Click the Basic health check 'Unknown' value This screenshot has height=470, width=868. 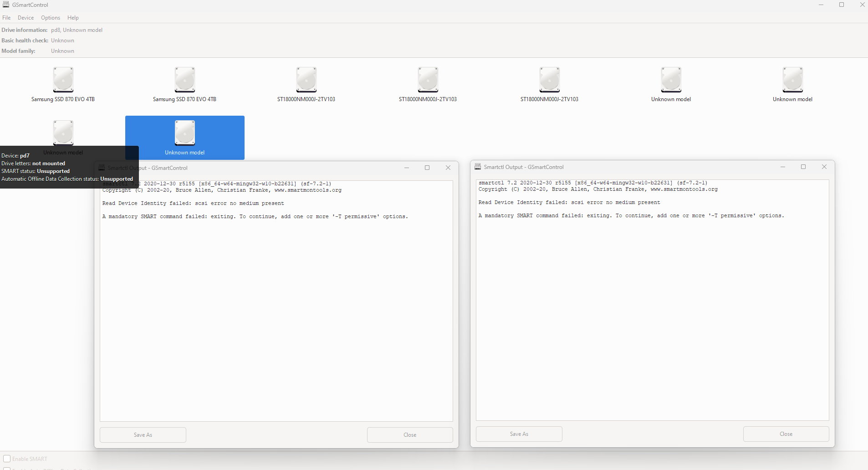62,41
